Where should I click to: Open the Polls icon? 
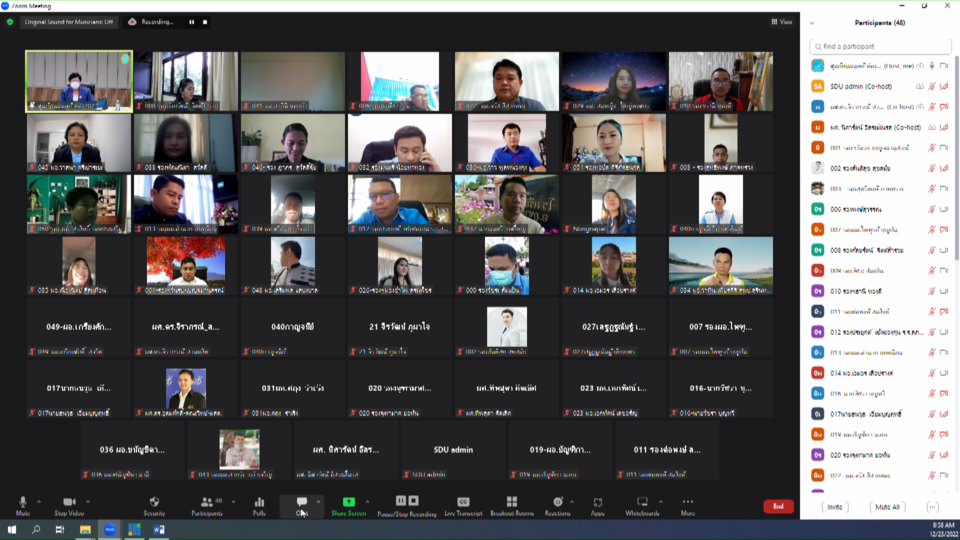tap(259, 502)
